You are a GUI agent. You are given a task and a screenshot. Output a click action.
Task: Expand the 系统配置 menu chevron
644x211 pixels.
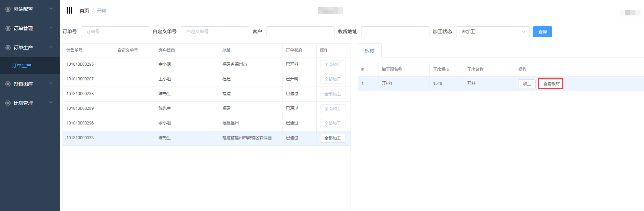click(x=51, y=9)
